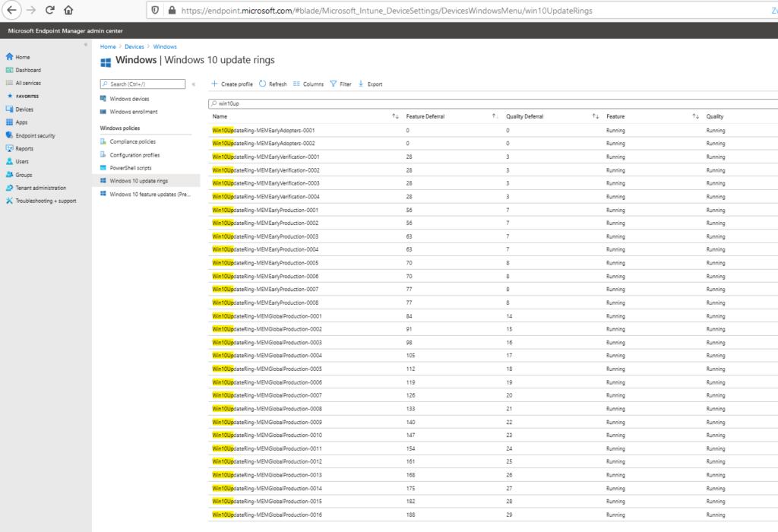
Task: Open Apps in sidebar
Action: point(21,122)
